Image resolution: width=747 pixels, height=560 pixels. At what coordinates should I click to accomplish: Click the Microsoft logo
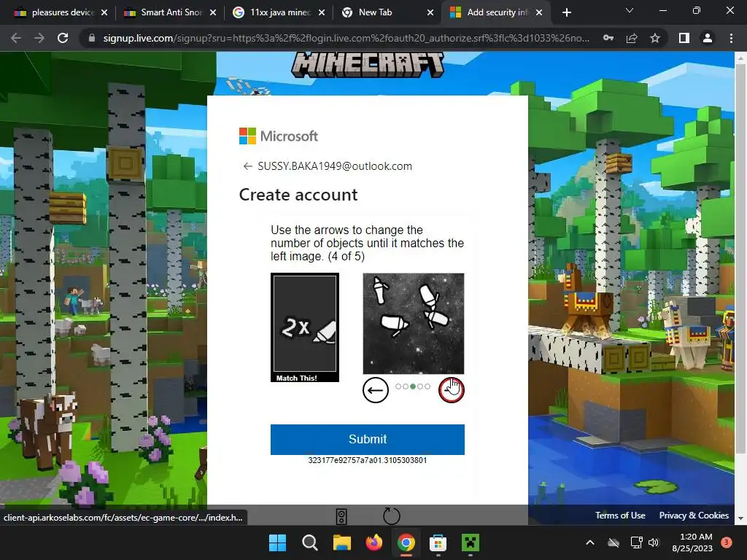point(278,136)
